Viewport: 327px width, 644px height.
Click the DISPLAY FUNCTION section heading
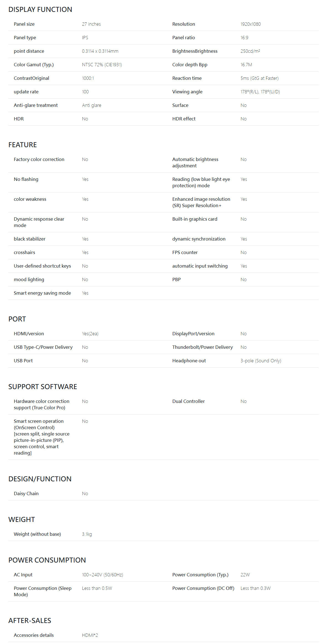coord(40,9)
